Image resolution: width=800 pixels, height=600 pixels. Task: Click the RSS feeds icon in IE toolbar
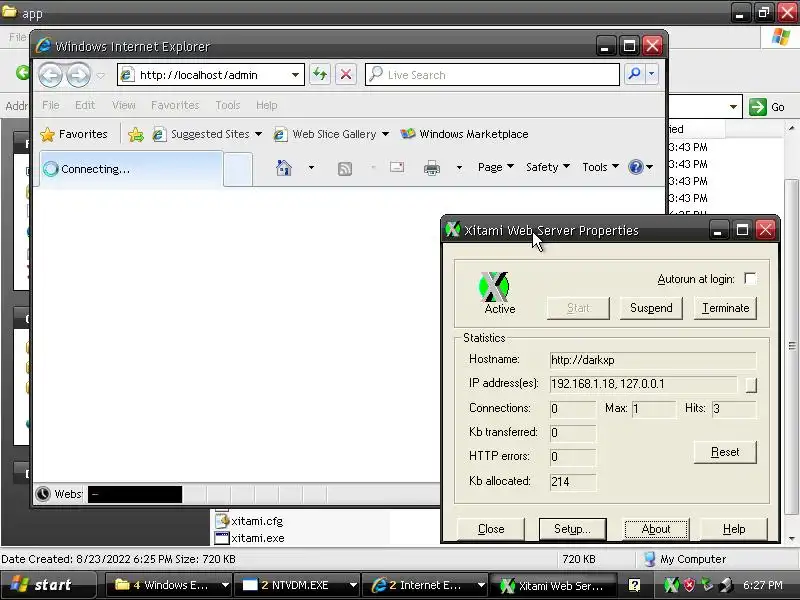(345, 168)
